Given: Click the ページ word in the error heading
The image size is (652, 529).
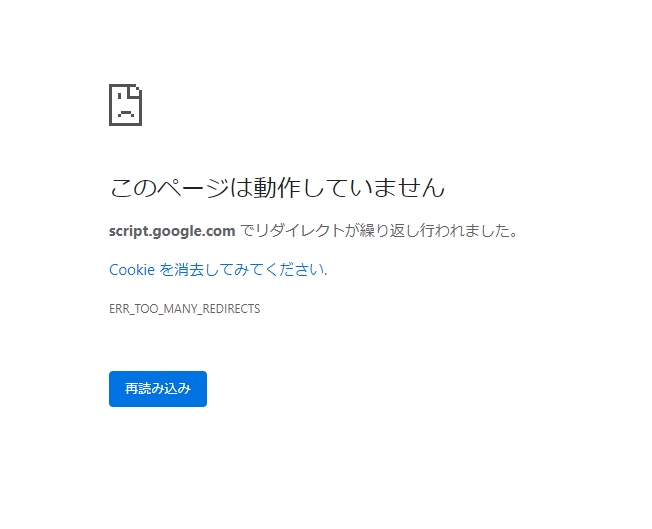Looking at the screenshot, I should [194, 188].
